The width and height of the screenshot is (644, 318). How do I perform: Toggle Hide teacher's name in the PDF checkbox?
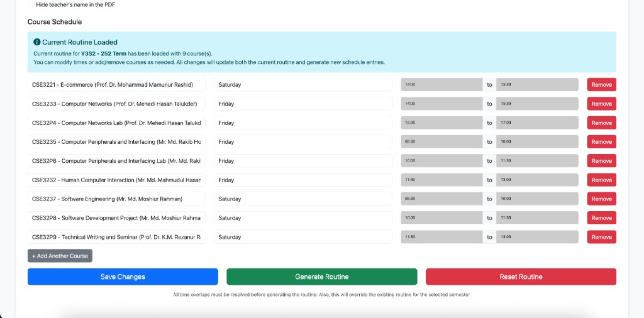31,5
